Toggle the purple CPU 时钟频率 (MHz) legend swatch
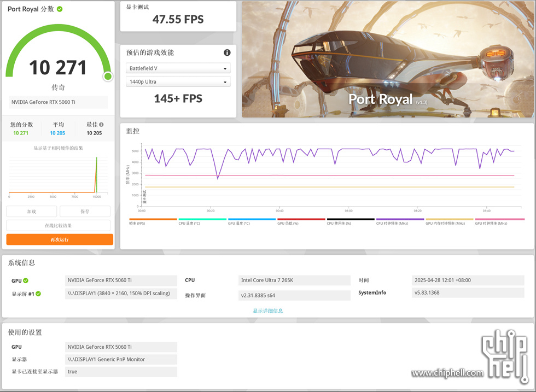 400,219
